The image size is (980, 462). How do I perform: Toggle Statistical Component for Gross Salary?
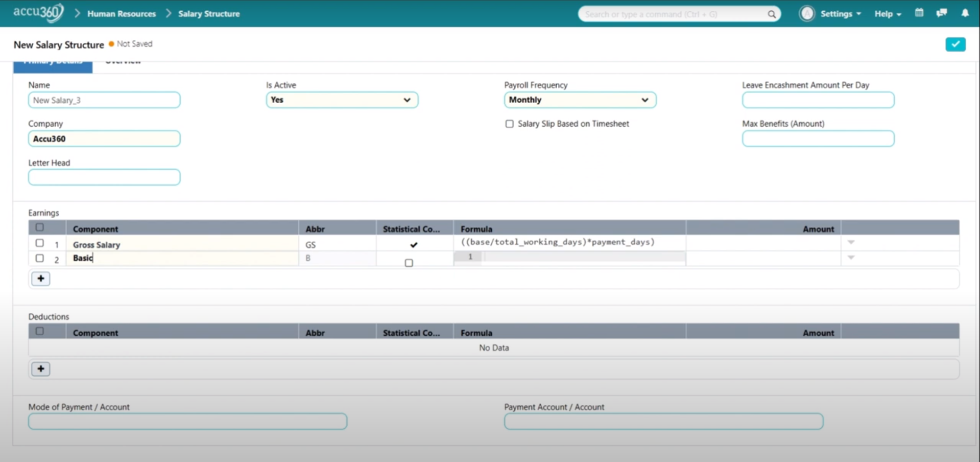tap(414, 245)
